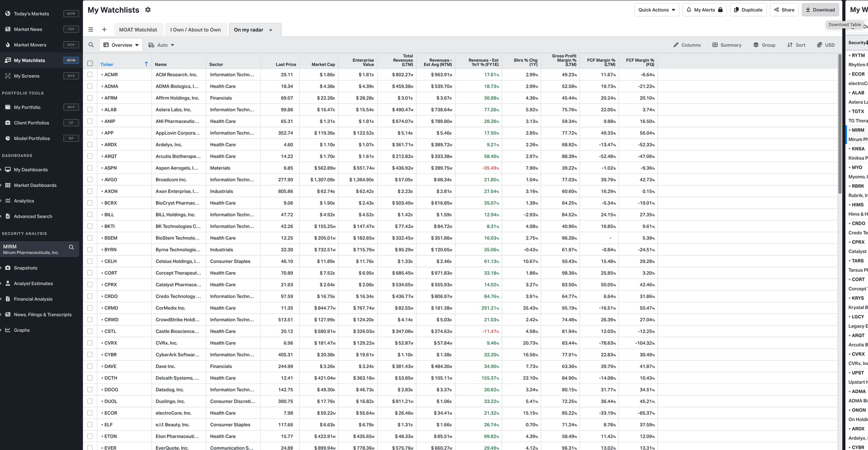Change currency via USD tool

[x=826, y=45]
